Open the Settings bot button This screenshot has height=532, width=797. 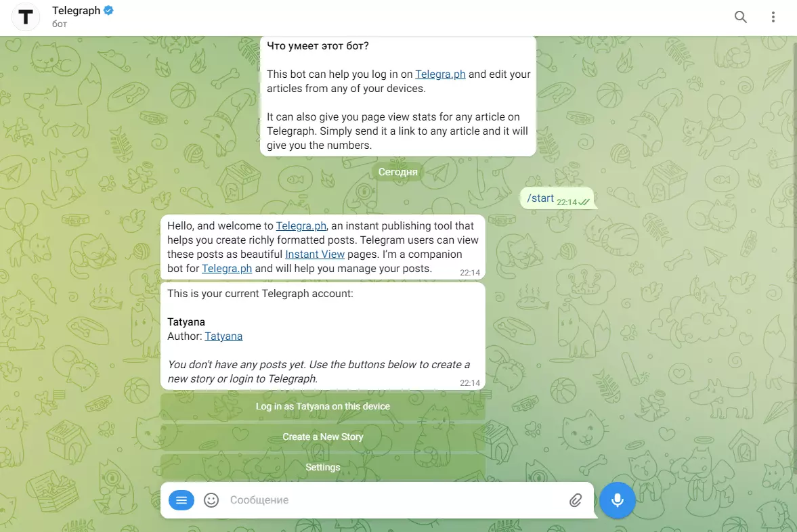[323, 468]
